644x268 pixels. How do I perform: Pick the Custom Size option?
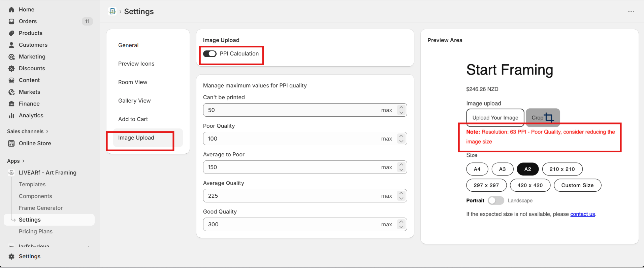click(577, 185)
